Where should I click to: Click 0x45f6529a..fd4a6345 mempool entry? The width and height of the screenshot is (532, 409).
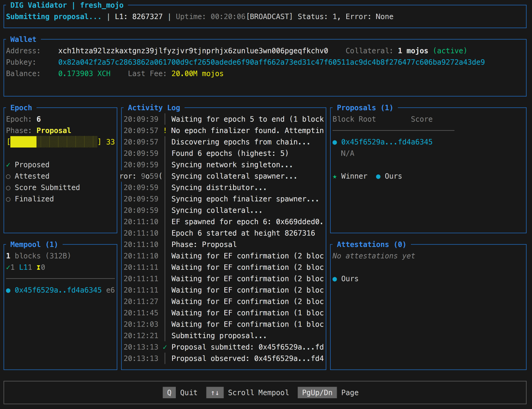point(58,290)
